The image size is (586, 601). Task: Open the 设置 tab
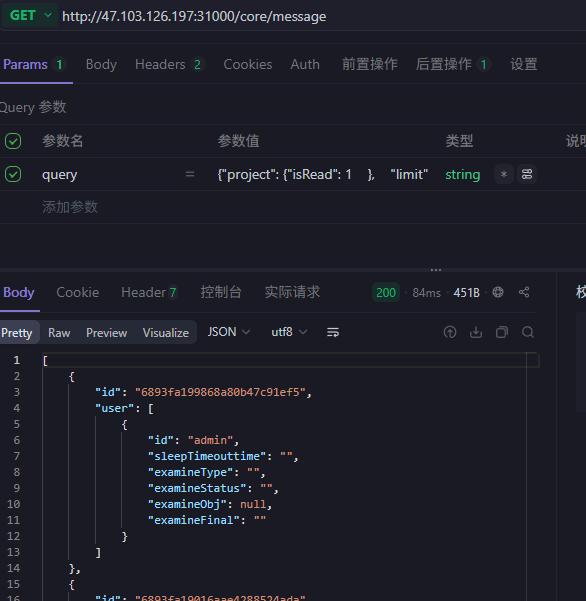coord(524,64)
